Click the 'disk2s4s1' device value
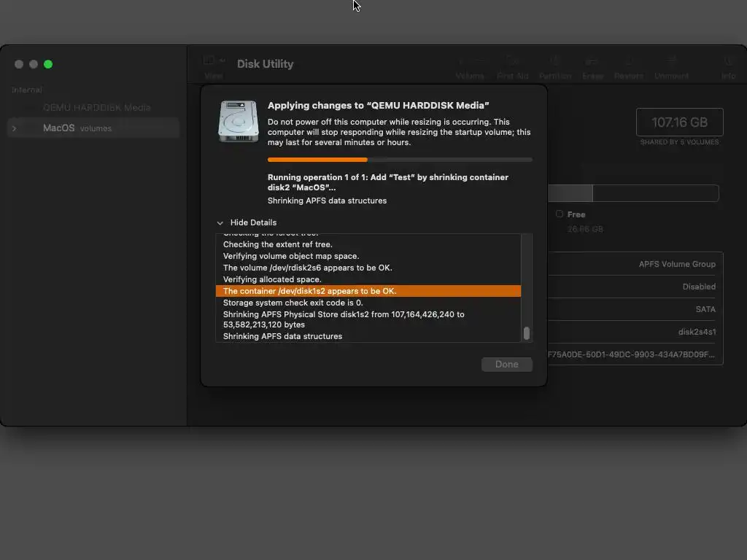 pos(697,332)
